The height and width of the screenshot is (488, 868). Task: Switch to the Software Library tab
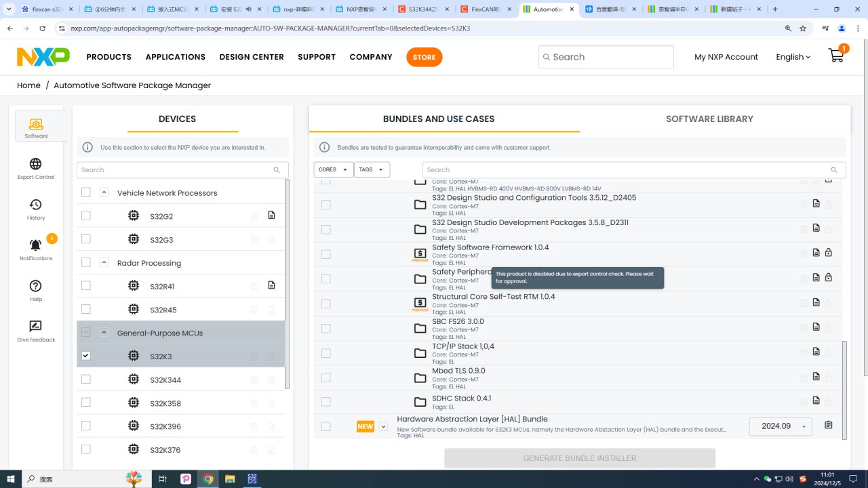709,119
